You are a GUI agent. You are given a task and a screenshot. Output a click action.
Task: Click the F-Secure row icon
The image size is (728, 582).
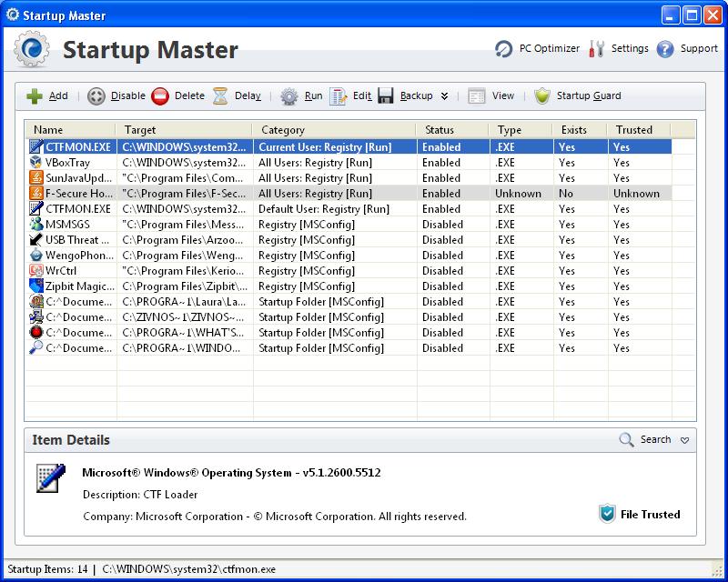click(35, 193)
